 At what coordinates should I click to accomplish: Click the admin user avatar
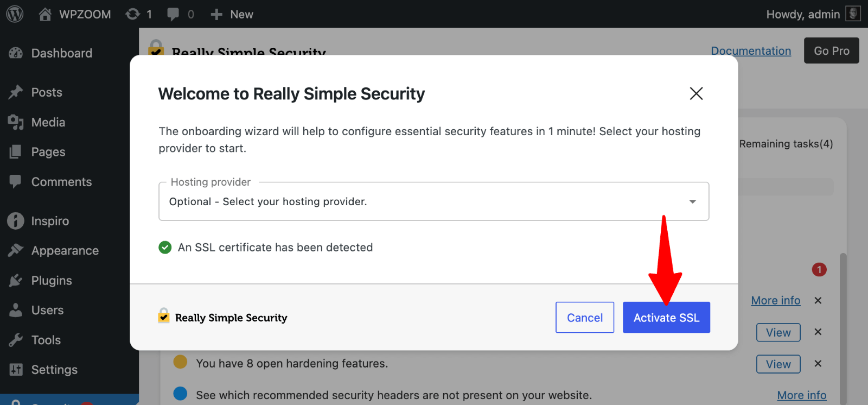point(853,14)
